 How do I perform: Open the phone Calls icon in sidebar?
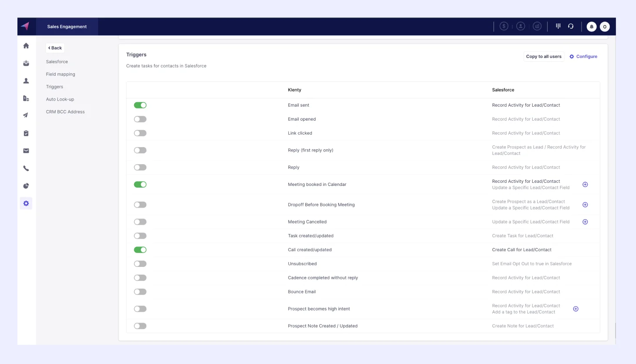pyautogui.click(x=26, y=168)
